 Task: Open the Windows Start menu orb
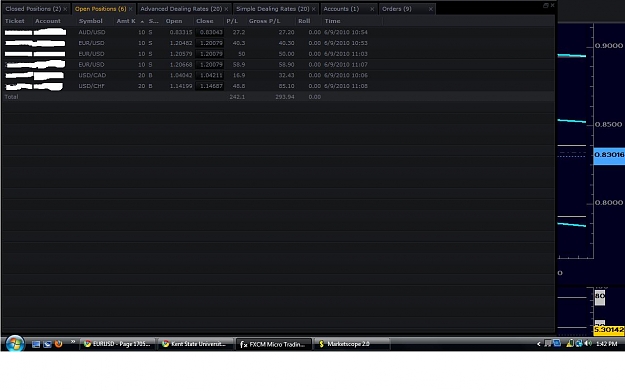tap(15, 343)
